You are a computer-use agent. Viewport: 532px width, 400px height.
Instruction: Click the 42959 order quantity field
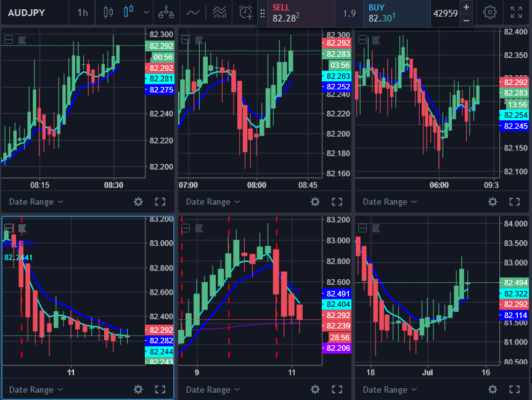(x=445, y=13)
